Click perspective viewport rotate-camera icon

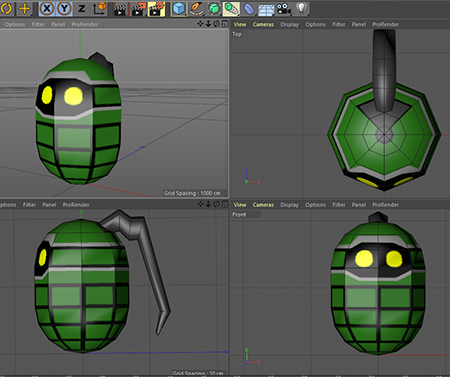[x=216, y=24]
